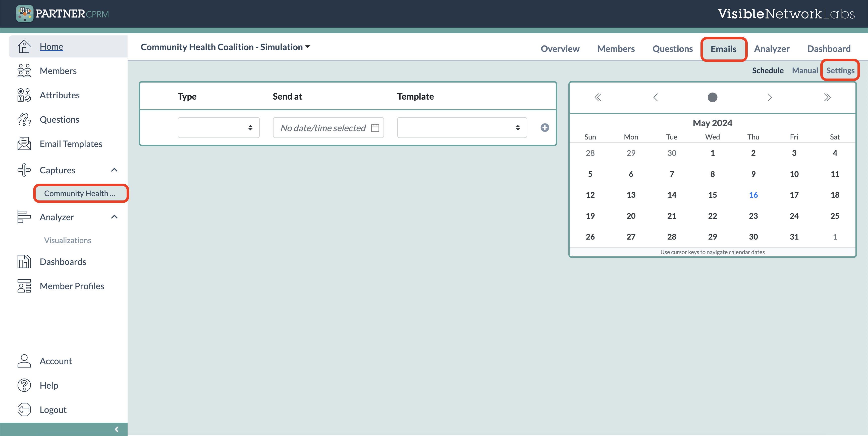Switch to the Manual tab
Image resolution: width=868 pixels, height=436 pixels.
805,70
